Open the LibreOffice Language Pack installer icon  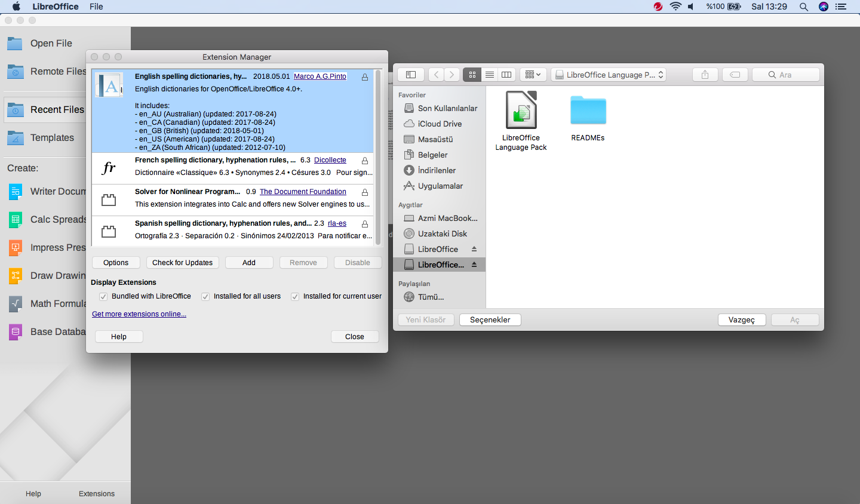521,110
